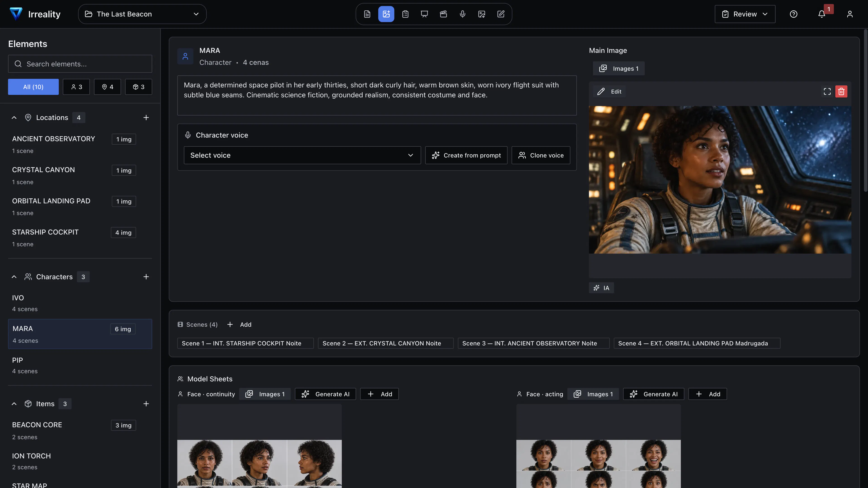Open Scene 2 — EXT. CRYSTAL CANYON chip
Viewport: 868px width, 488px height.
point(386,343)
